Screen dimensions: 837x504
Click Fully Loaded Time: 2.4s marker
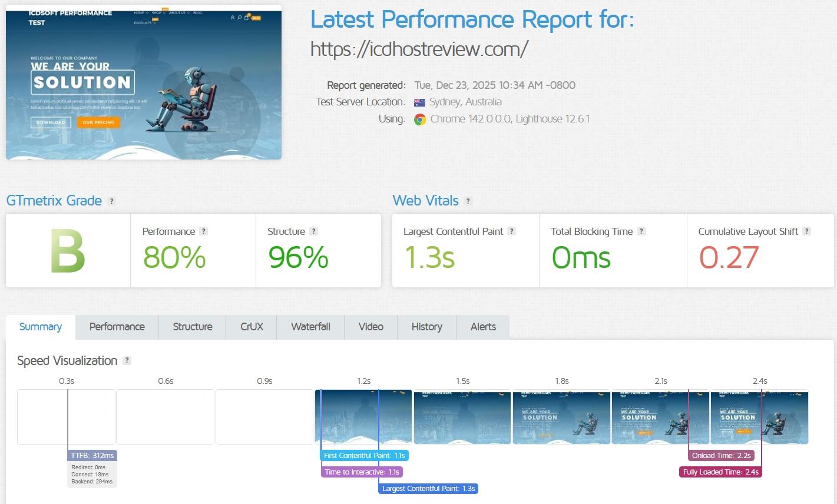(720, 472)
